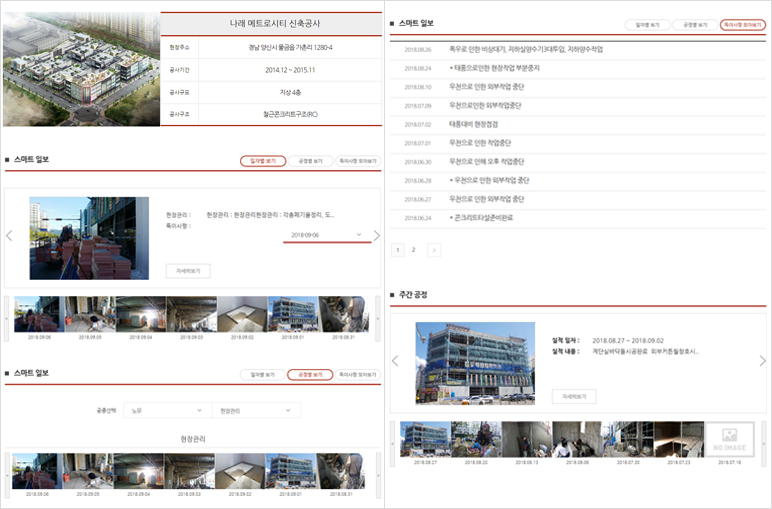The width and height of the screenshot is (772, 509).
Task: Click the site rendering image beside 나래 메트로시티 신축공사
Action: [x=81, y=69]
